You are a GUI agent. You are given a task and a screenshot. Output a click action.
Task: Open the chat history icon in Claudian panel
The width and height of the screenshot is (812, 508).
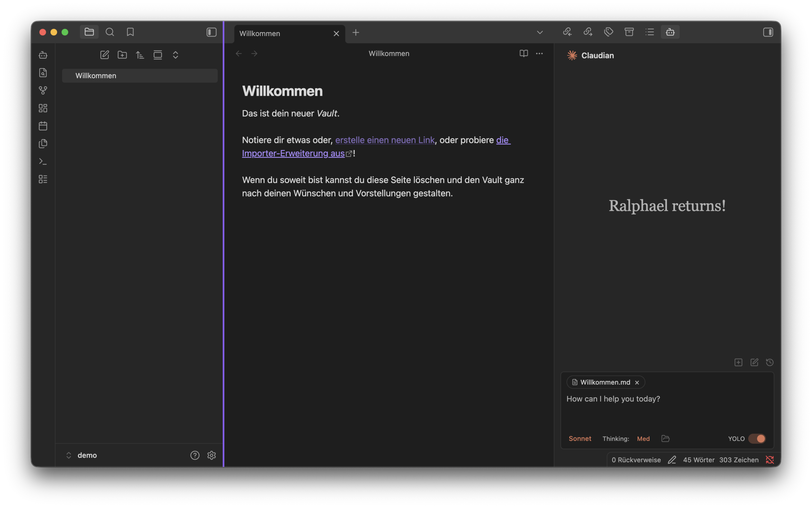(769, 362)
